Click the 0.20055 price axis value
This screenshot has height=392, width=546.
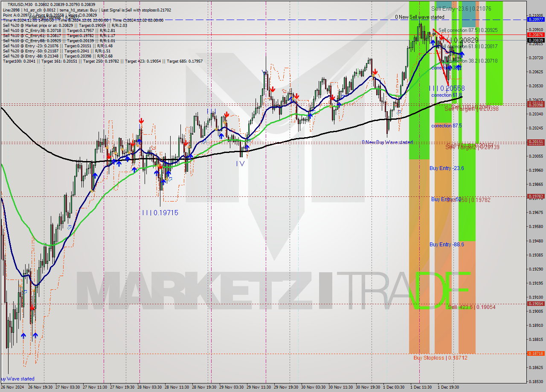(536, 156)
